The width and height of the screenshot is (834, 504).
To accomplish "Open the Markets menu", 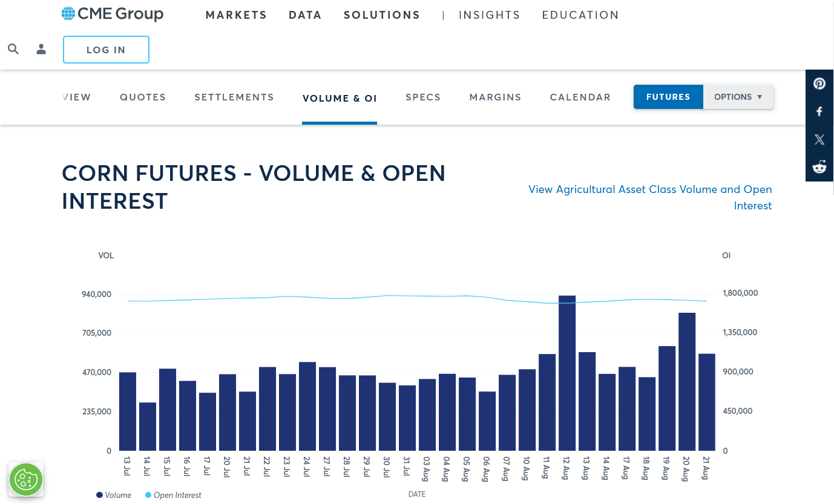I will (x=236, y=15).
